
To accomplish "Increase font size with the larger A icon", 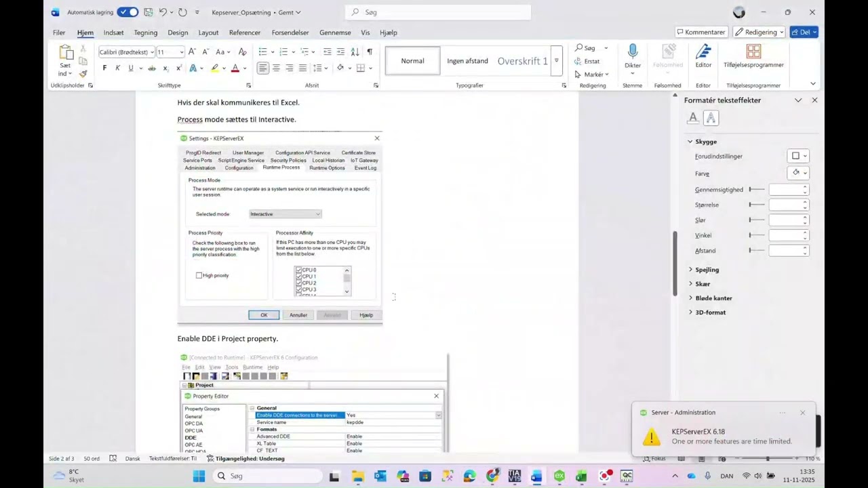I will (192, 52).
